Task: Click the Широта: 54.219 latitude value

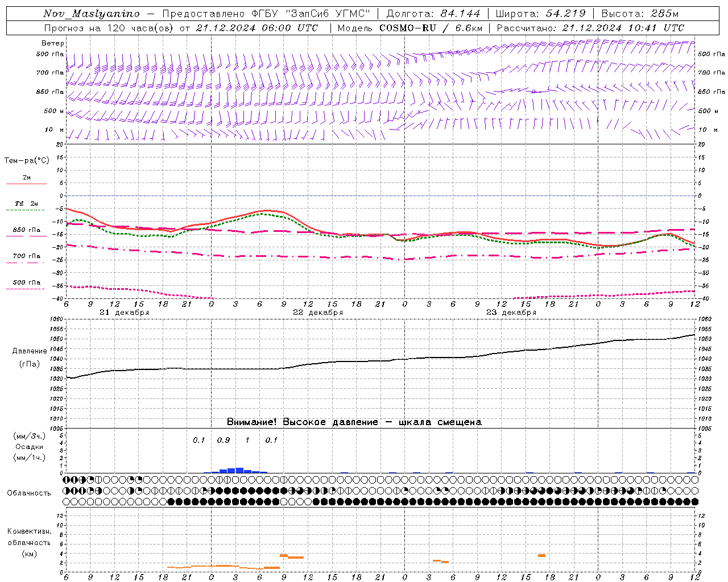Action: [x=540, y=14]
